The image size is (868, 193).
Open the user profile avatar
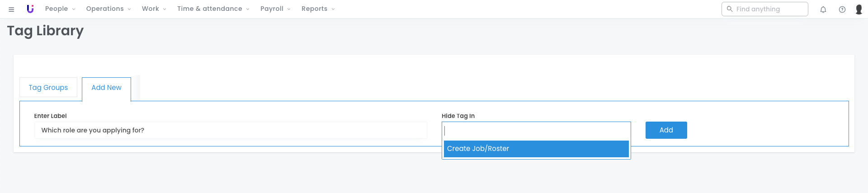coord(859,9)
